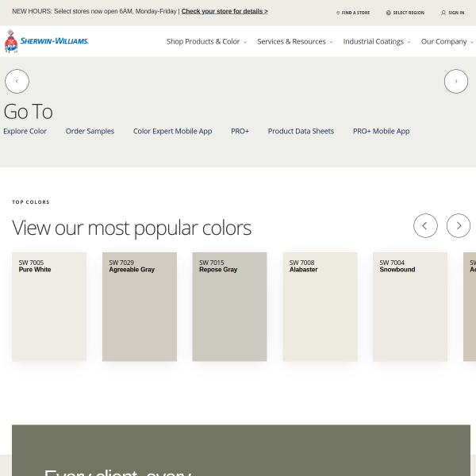This screenshot has height=476, width=476.
Task: Select SW 7005 Pure White swatch
Action: pos(49,306)
